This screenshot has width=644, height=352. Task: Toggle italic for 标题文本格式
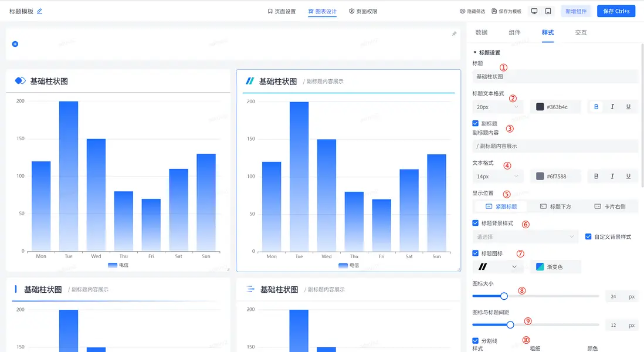(612, 107)
